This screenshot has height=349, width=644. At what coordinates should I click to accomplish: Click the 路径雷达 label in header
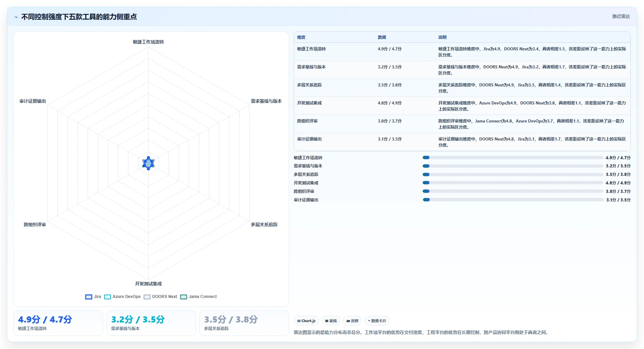[621, 16]
